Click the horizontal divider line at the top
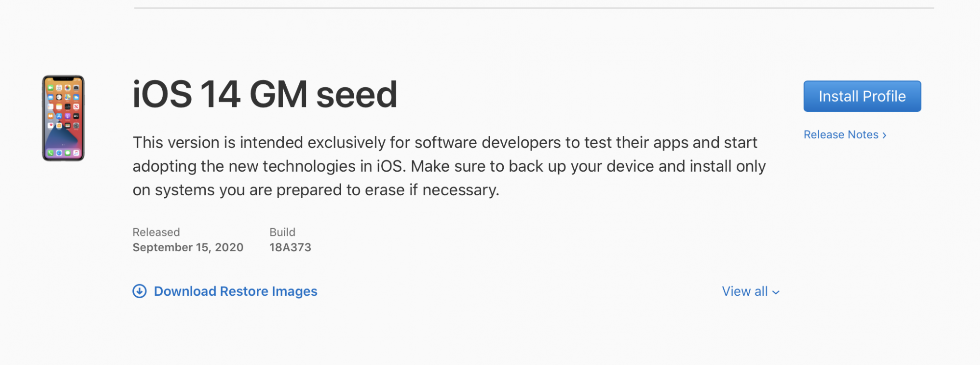The image size is (980, 365). coord(534,8)
